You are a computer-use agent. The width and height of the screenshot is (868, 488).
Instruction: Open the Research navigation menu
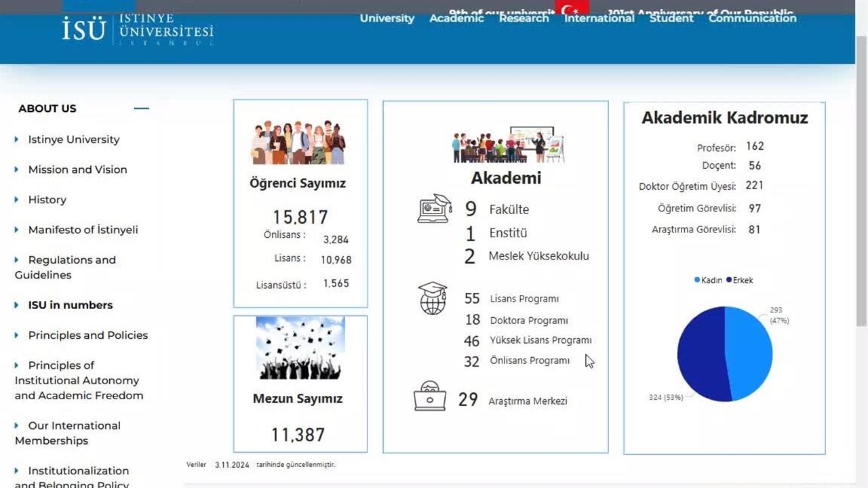click(x=524, y=18)
